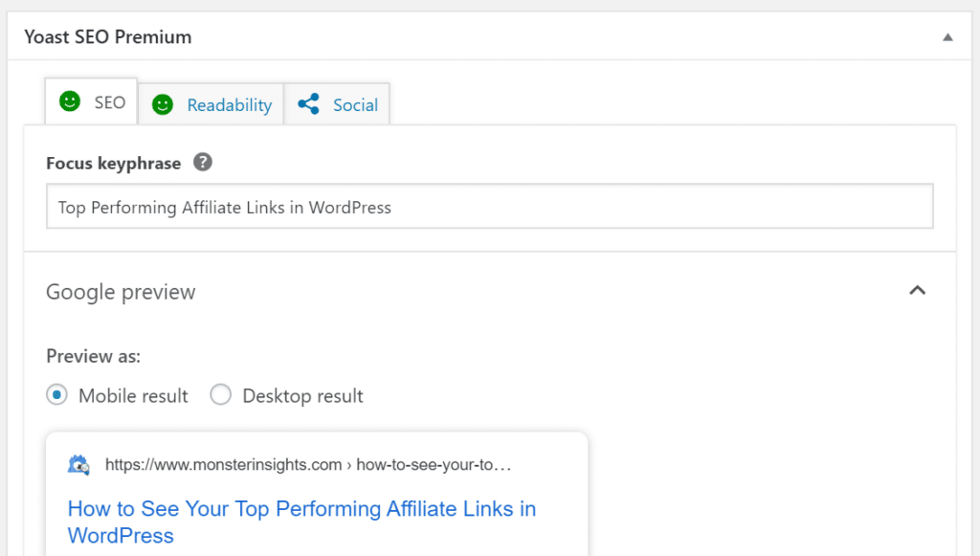Click the Yoast SEO Premium panel title
Image resolution: width=980 pixels, height=556 pixels.
[107, 37]
